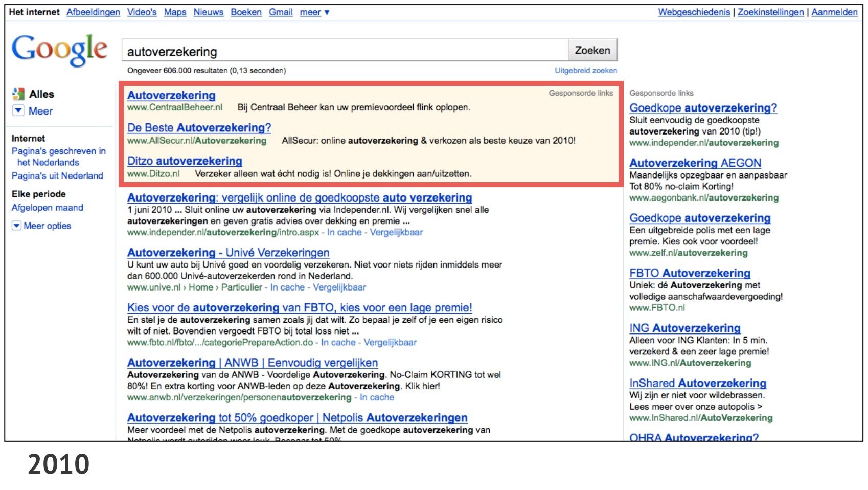Open Maps in the top navigation
The height and width of the screenshot is (490, 868).
[x=175, y=12]
